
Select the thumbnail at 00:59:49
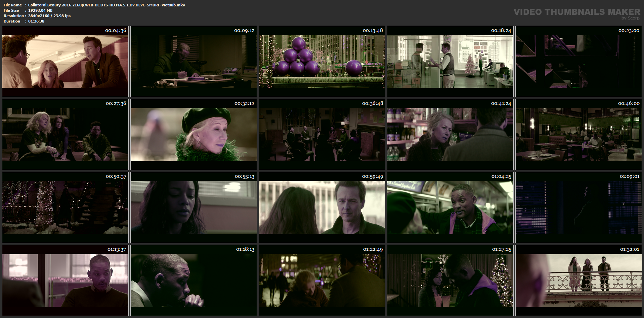click(322, 207)
